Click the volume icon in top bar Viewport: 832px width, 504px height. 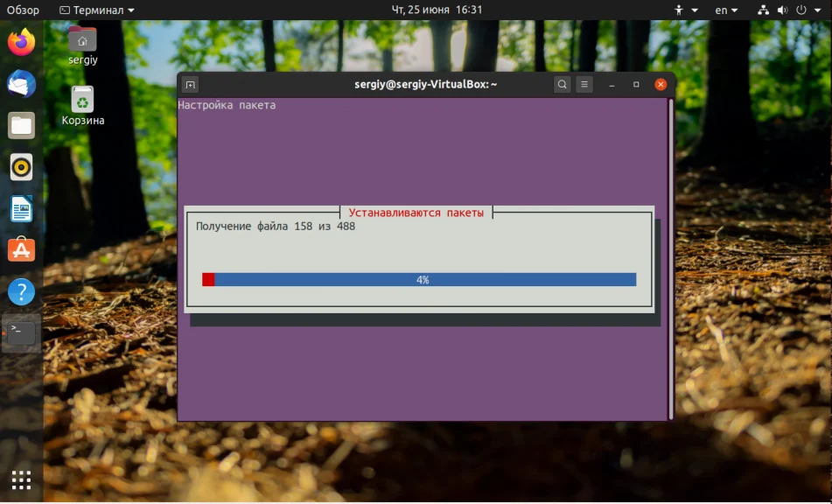point(782,10)
